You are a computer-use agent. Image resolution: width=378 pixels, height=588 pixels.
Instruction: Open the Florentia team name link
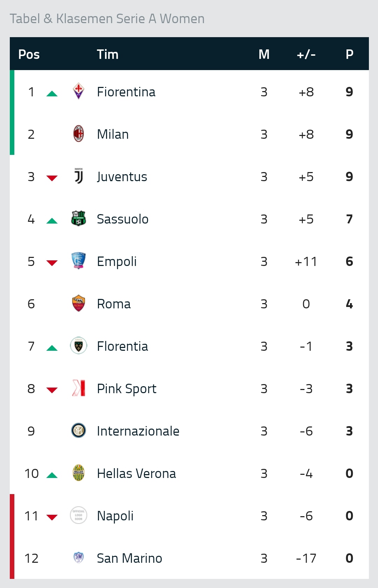pyautogui.click(x=122, y=346)
